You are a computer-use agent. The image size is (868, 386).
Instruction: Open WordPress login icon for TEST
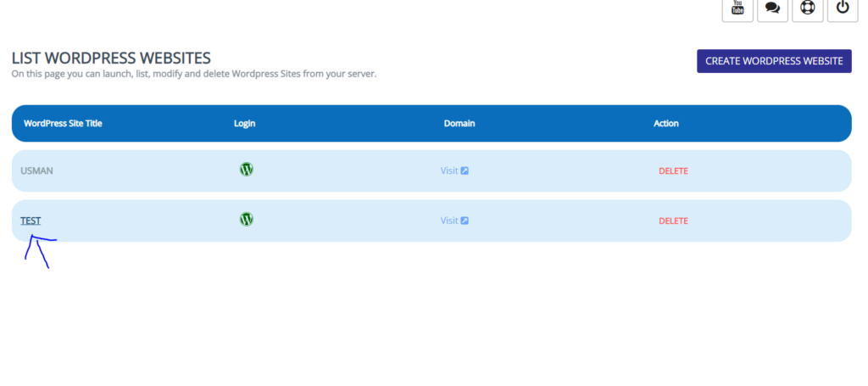[x=247, y=220]
